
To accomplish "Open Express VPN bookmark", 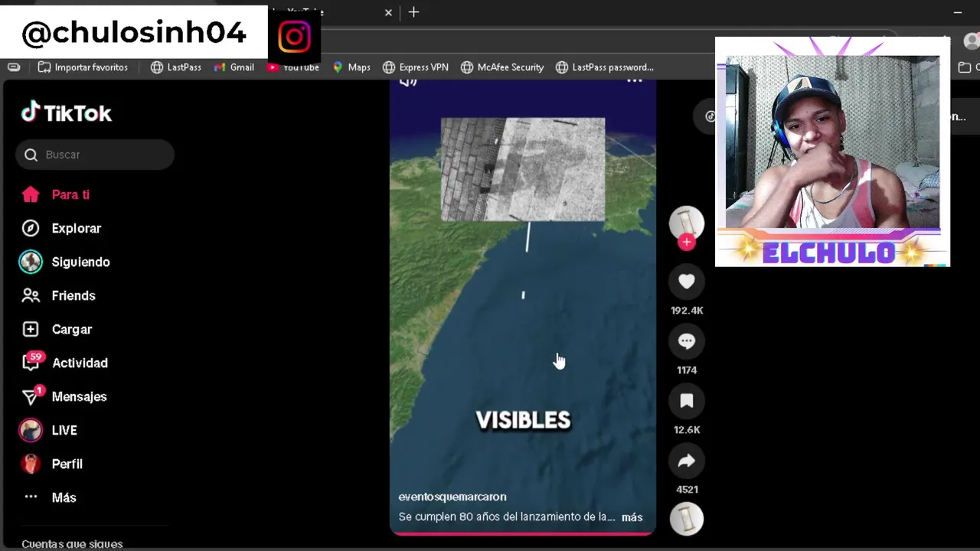I will [x=416, y=67].
